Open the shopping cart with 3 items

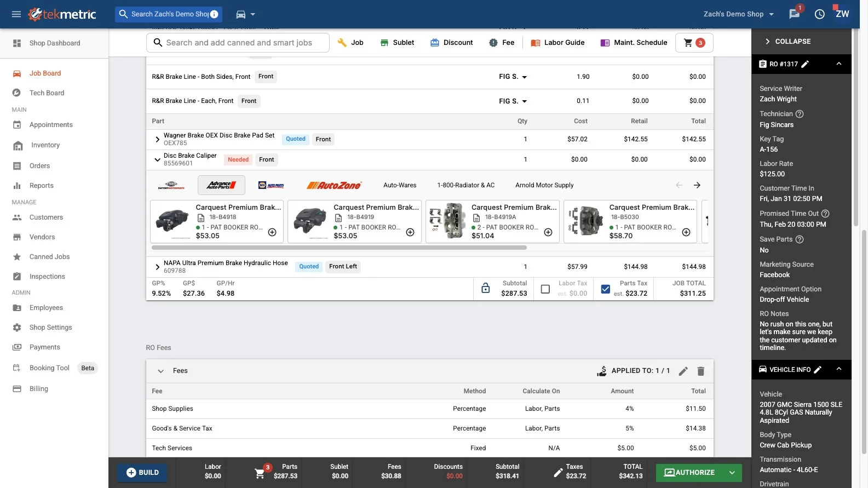coord(694,43)
